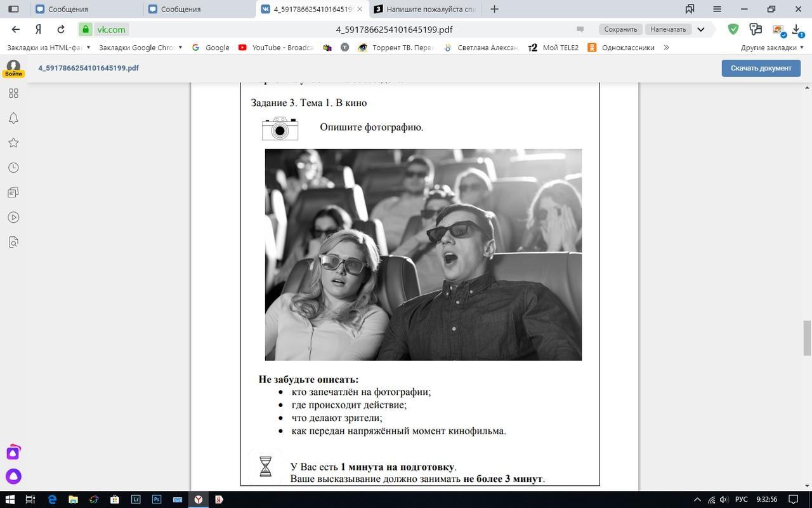The width and height of the screenshot is (812, 508).
Task: Open Yandex home via the Я icon
Action: pyautogui.click(x=38, y=29)
